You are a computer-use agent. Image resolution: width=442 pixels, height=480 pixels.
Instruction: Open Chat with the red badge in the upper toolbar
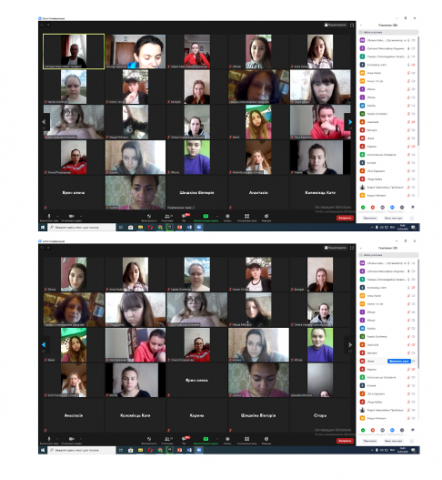(x=184, y=216)
